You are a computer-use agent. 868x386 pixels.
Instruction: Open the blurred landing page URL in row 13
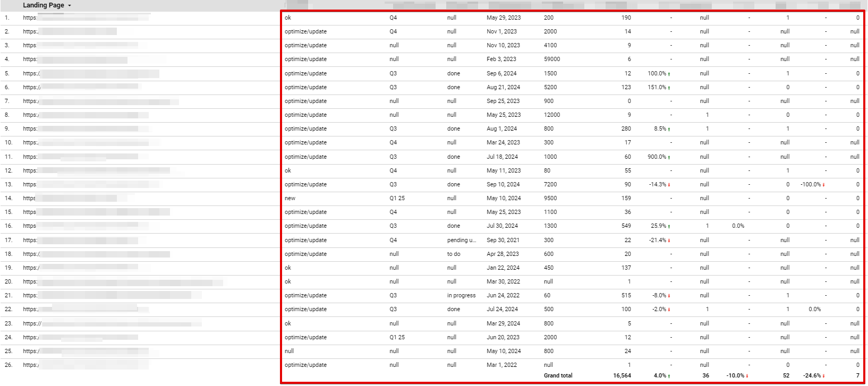91,184
